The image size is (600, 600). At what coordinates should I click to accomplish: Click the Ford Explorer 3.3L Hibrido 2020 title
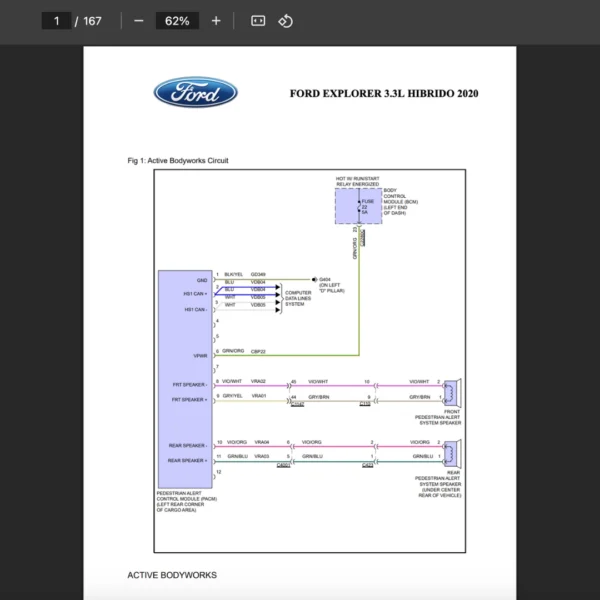click(x=383, y=94)
